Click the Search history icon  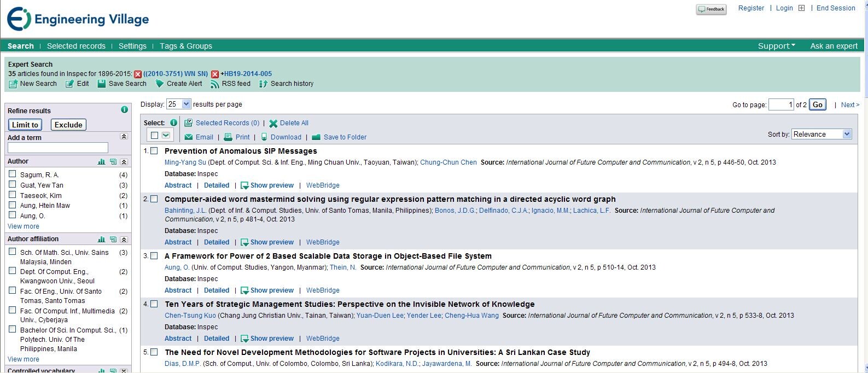264,84
